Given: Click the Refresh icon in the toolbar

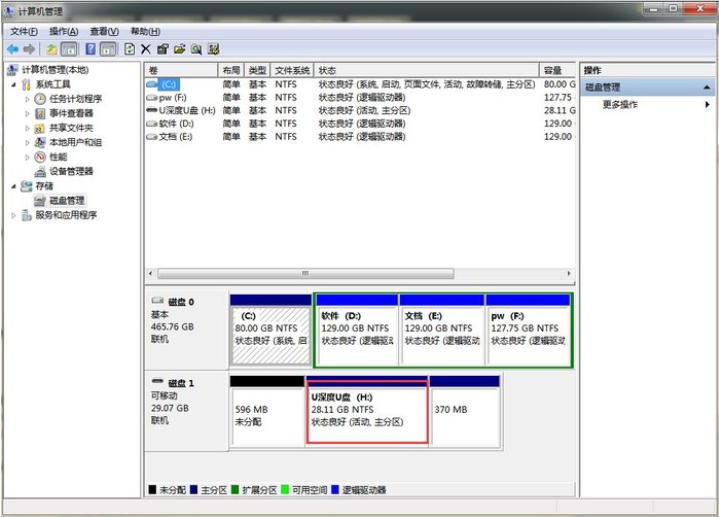Looking at the screenshot, I should (130, 49).
